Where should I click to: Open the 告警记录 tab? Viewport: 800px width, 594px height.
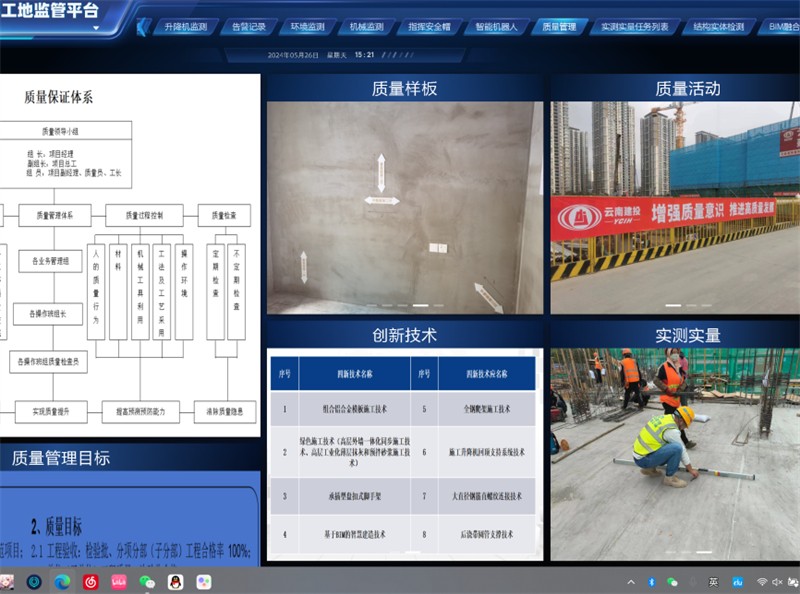[x=249, y=27]
